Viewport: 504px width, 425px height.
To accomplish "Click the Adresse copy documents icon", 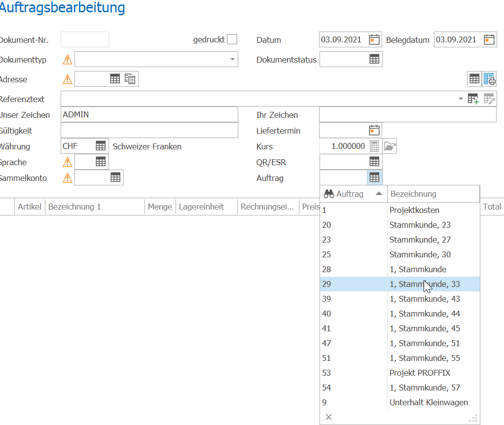I will (130, 79).
